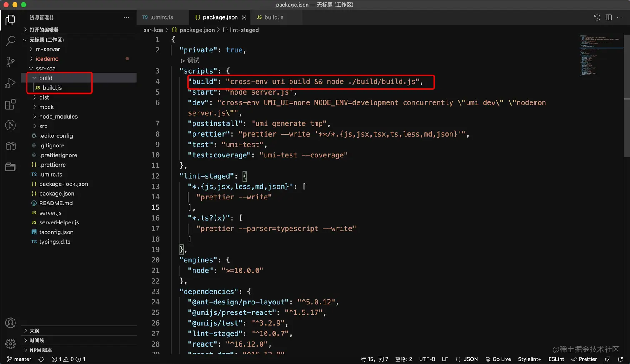The image size is (630, 364).
Task: Open package-lock.json file
Action: 79,184
